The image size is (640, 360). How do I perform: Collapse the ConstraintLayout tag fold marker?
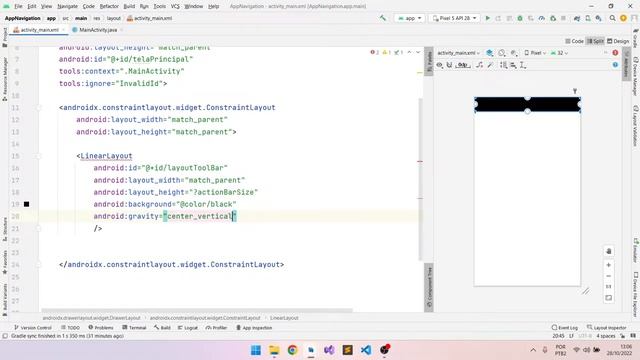click(x=38, y=108)
